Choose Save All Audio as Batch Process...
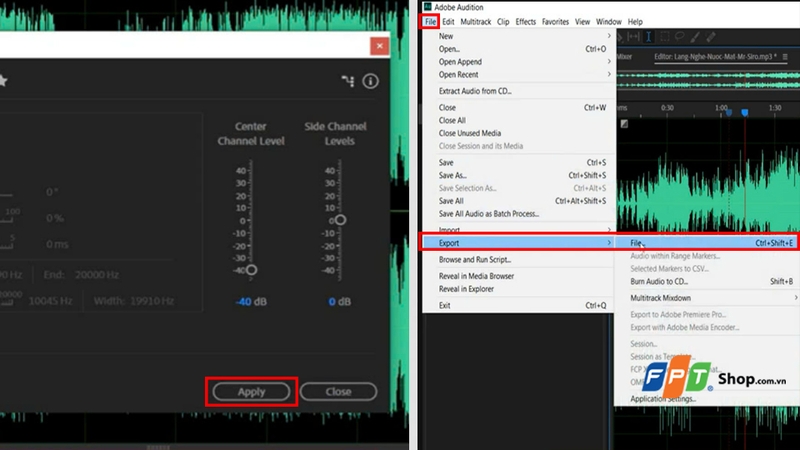The height and width of the screenshot is (450, 800). (x=519, y=214)
